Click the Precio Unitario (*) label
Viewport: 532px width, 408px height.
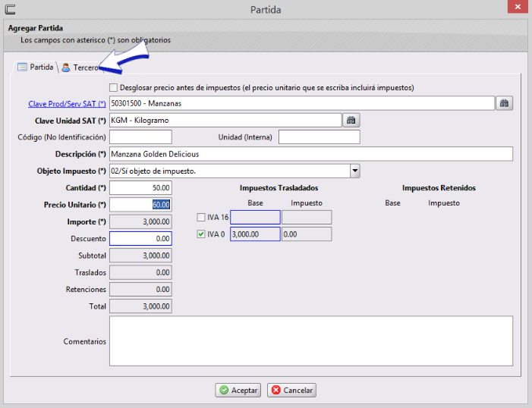pos(74,205)
